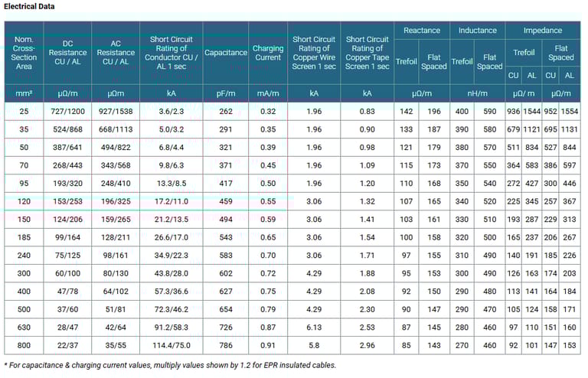
Task: Click the DC Resistance CU / AL header
Action: (x=67, y=53)
